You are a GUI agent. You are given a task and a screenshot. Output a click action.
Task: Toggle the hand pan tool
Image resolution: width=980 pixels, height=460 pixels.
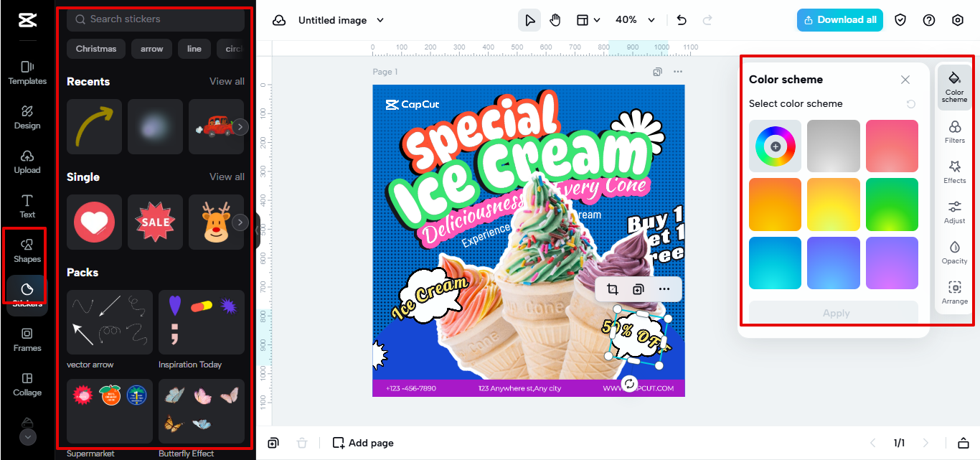click(x=555, y=20)
